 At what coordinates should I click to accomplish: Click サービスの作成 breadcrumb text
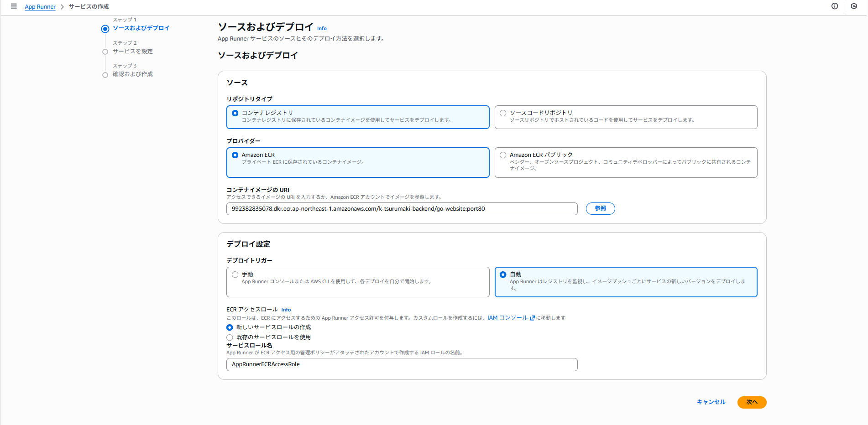(x=89, y=7)
